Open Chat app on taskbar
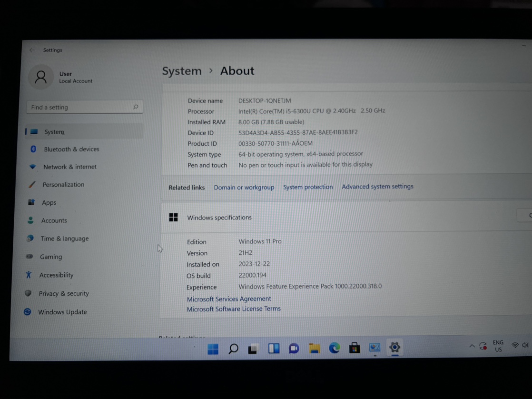 pyautogui.click(x=294, y=349)
